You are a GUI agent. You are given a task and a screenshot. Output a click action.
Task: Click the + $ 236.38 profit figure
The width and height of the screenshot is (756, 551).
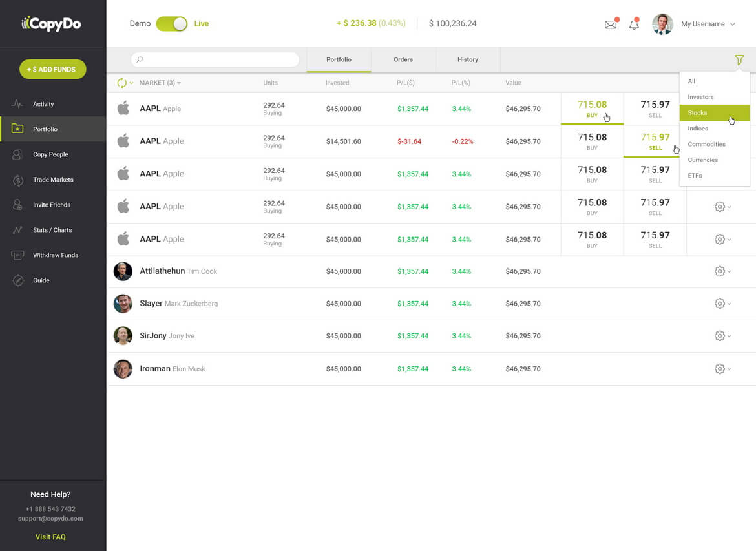356,23
